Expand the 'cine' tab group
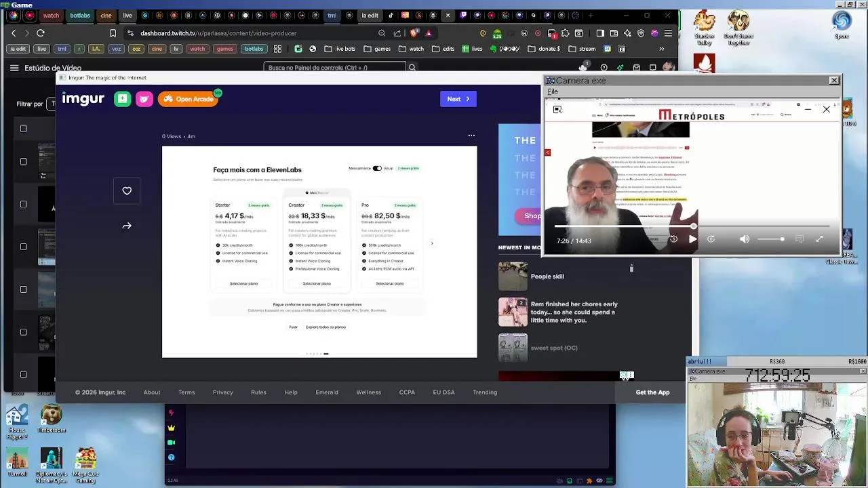The image size is (868, 488). [x=106, y=16]
